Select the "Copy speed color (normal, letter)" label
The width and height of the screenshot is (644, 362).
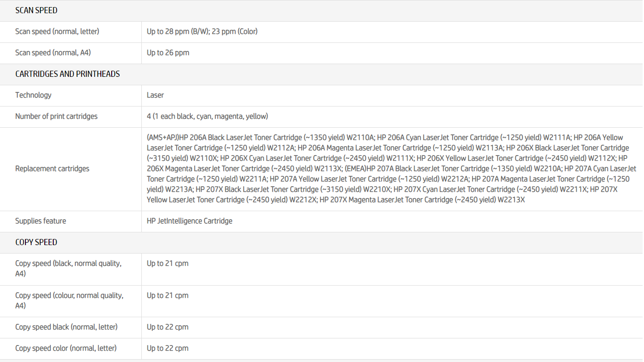66,348
